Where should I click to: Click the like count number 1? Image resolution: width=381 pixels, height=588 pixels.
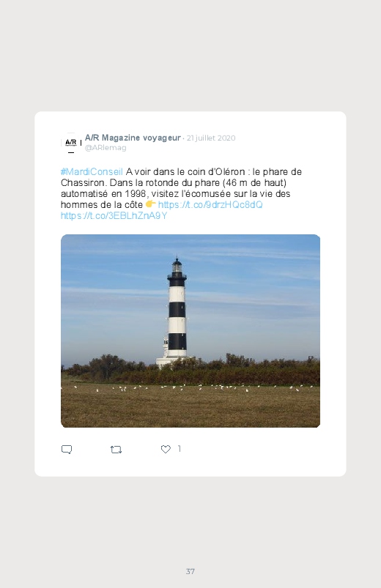point(180,448)
